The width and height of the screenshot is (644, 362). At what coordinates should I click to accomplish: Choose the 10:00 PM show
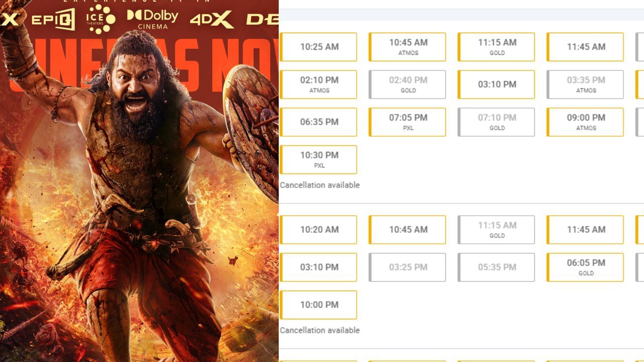318,305
